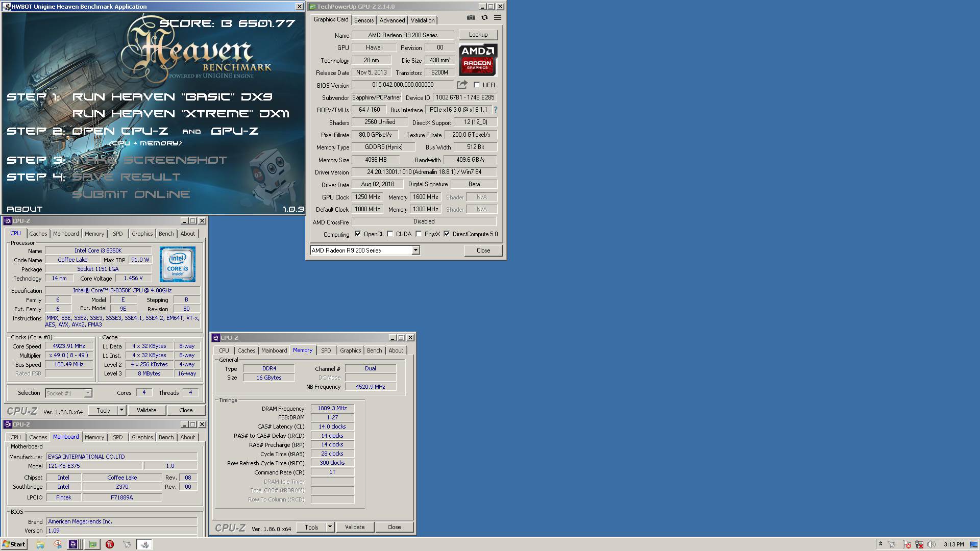Switch to the Sensors tab in GPU-Z
Viewport: 980px width, 551px height.
coord(364,20)
